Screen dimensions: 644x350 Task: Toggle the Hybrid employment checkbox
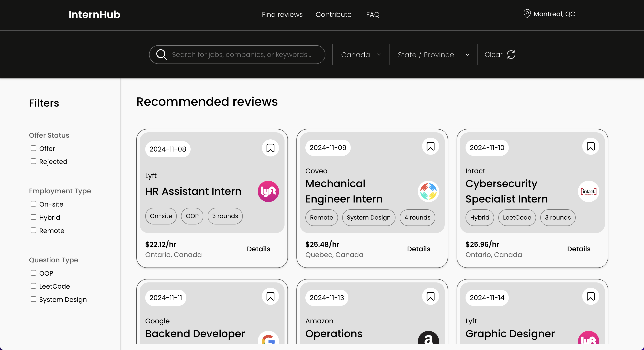(33, 217)
